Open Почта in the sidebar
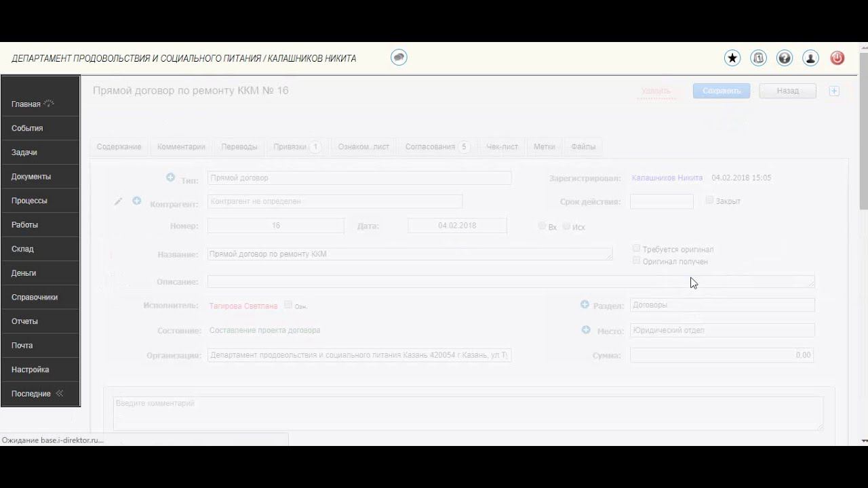Screen dimensions: 868x488 click(41, 345)
